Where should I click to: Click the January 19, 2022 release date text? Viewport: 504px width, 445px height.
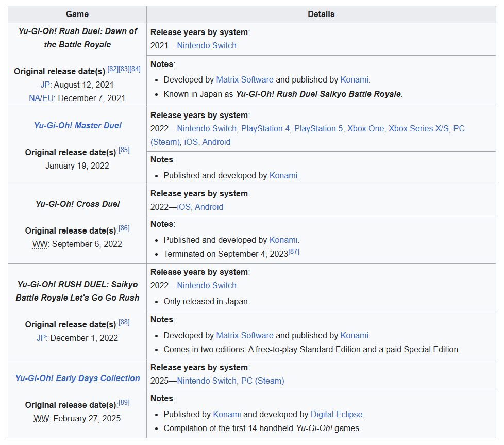tap(77, 166)
